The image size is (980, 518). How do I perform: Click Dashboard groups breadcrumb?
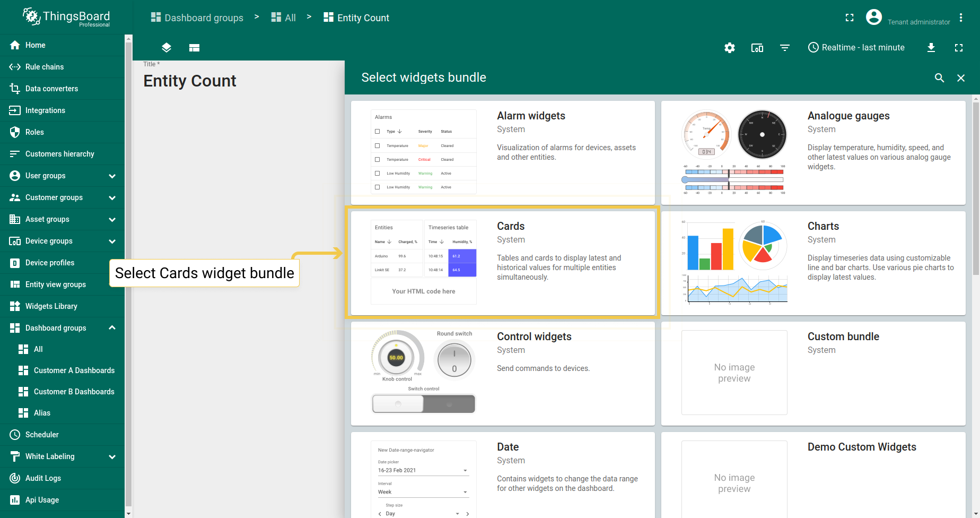pos(197,18)
